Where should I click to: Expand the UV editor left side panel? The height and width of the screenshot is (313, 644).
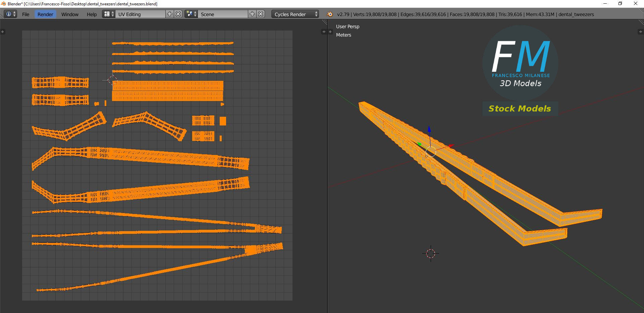pos(3,32)
